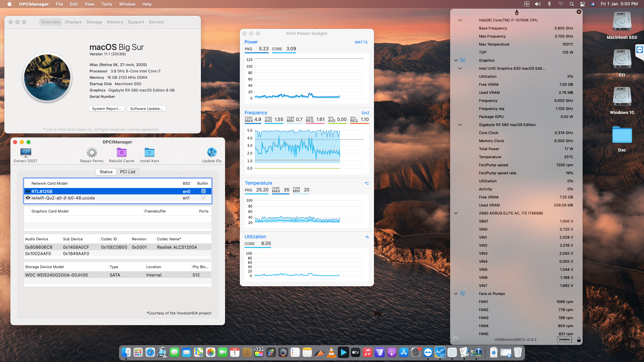Open Messages from the Dock
Image resolution: width=644 pixels, height=362 pixels.
(x=174, y=352)
